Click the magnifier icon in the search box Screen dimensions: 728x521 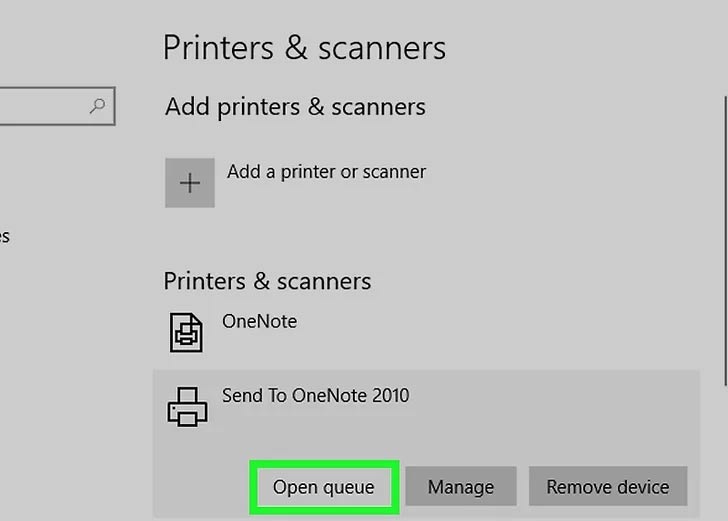point(97,106)
